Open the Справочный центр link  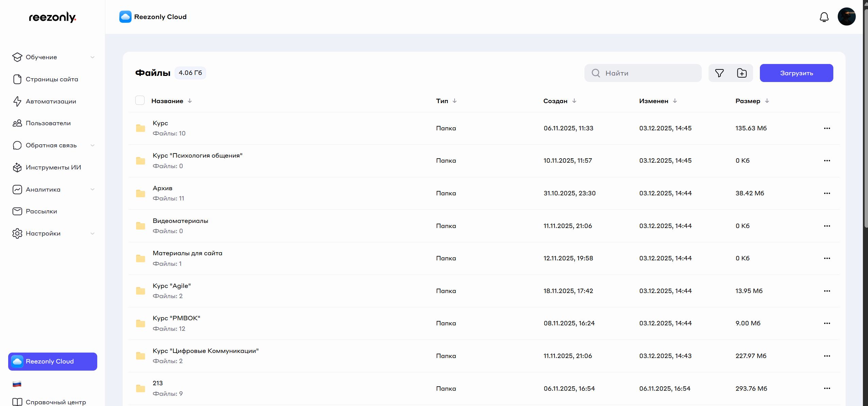[56, 402]
